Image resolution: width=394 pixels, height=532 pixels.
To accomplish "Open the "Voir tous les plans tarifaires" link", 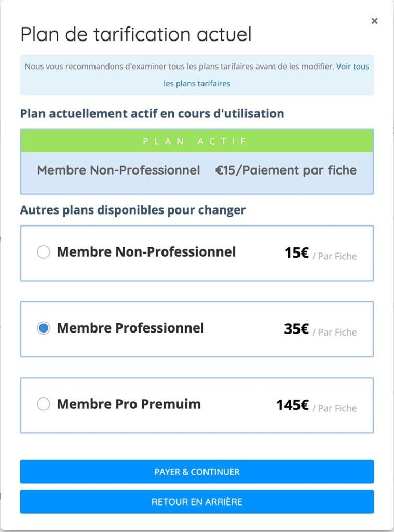I will pyautogui.click(x=197, y=83).
